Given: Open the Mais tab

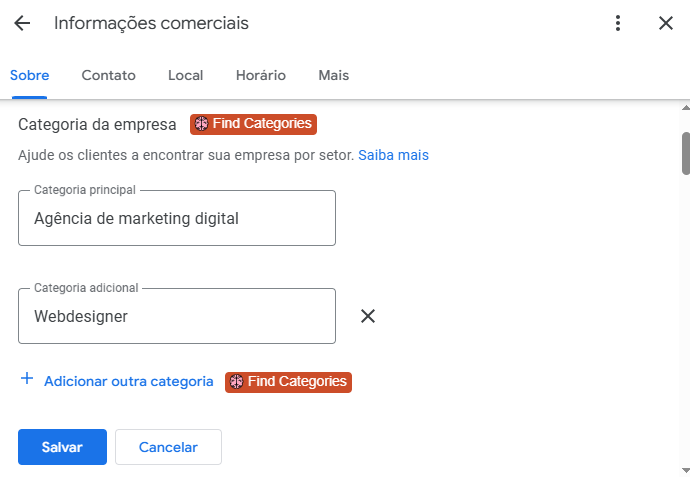Looking at the screenshot, I should pos(334,75).
